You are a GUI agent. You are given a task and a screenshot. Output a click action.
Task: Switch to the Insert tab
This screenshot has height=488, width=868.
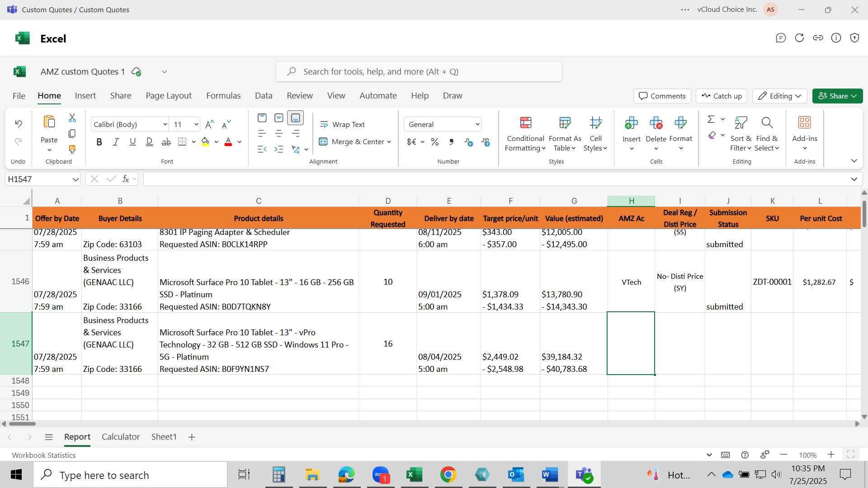(85, 96)
